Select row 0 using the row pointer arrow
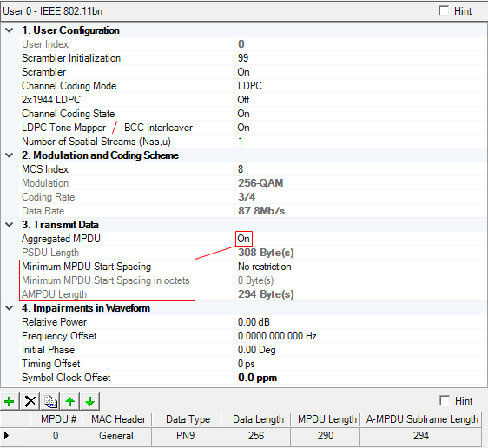Screen dimensions: 488x448 pos(7,435)
